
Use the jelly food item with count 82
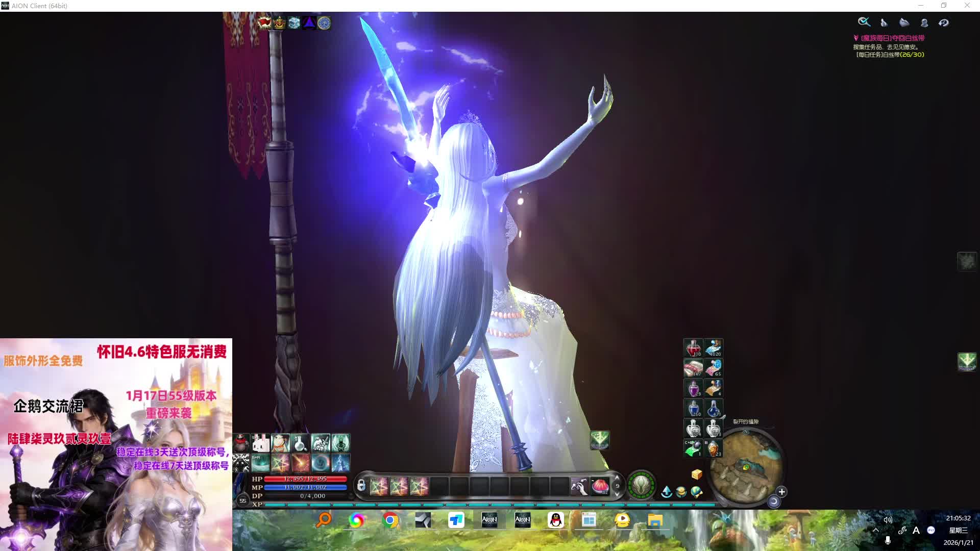(600, 486)
